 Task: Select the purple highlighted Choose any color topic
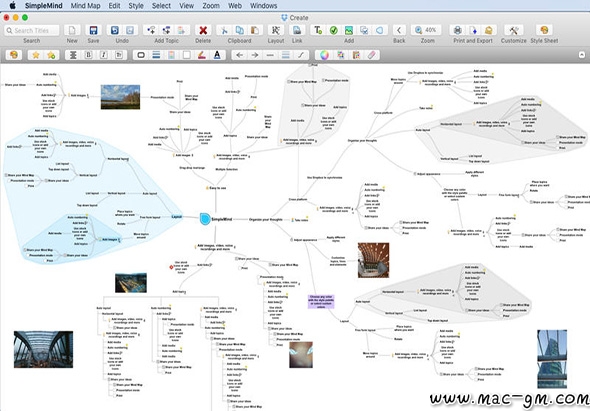tap(321, 302)
